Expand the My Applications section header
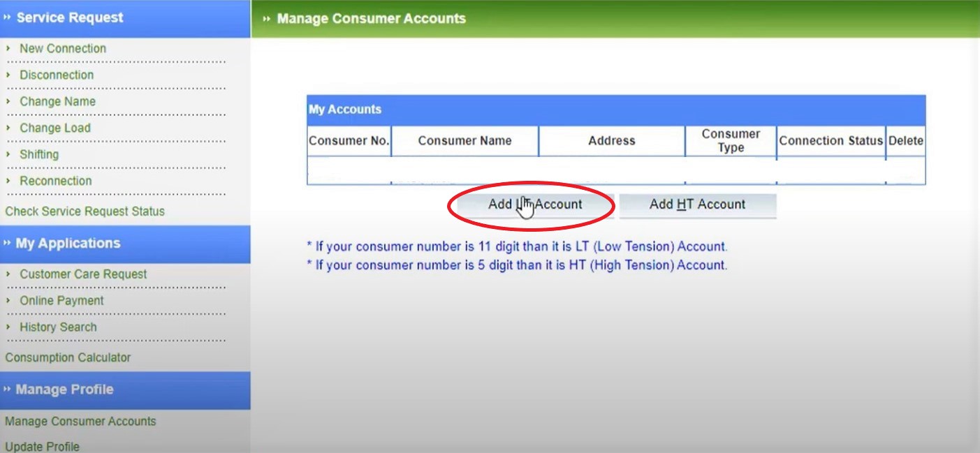 tap(68, 244)
